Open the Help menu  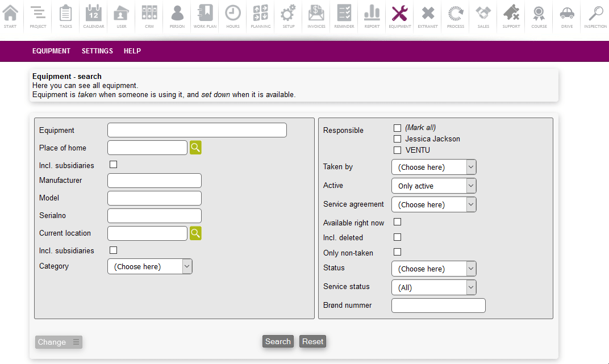click(132, 51)
